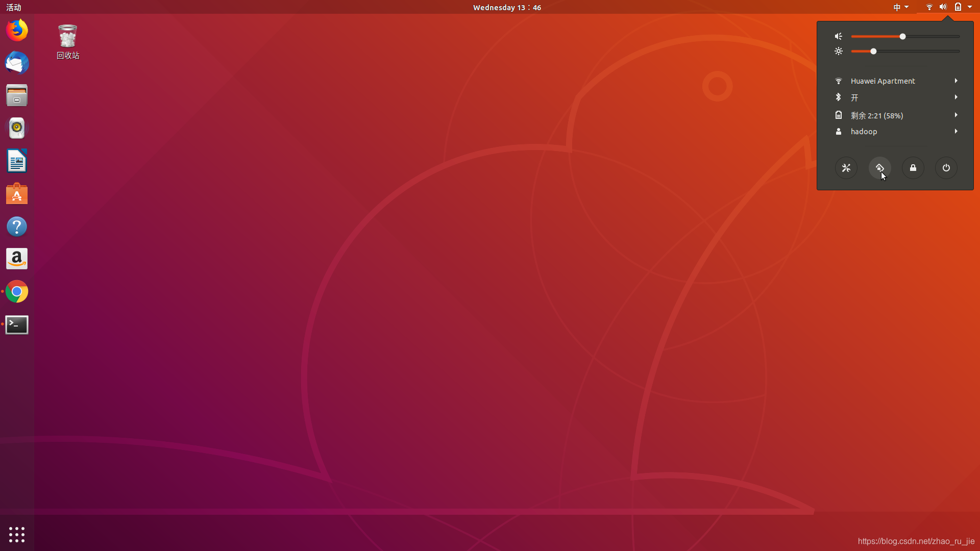Launch Rhythmbox music player

click(x=17, y=128)
